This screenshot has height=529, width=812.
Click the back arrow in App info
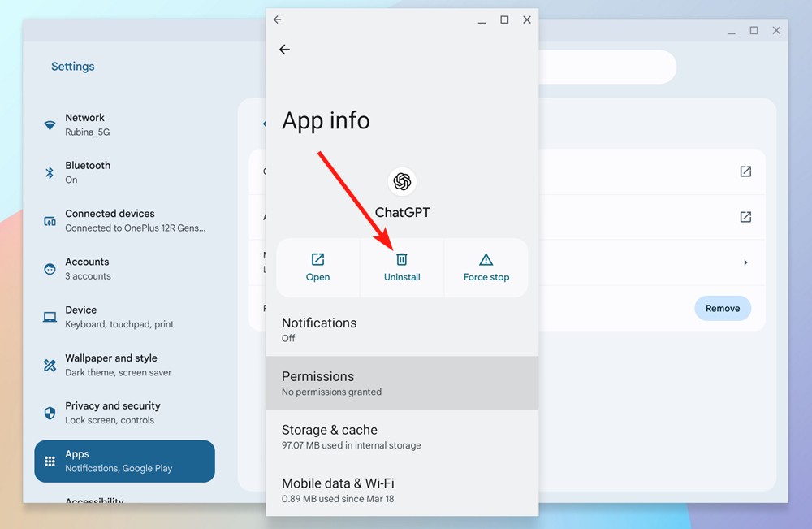[284, 50]
